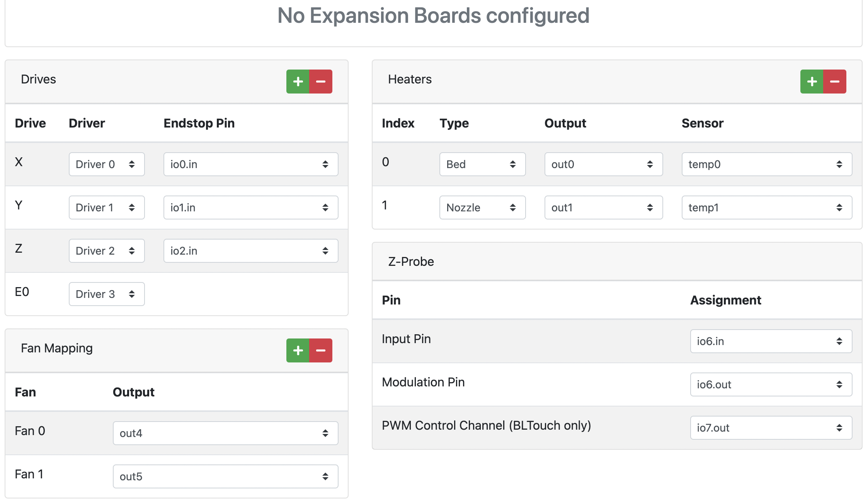Image resolution: width=868 pixels, height=500 pixels.
Task: Select output for Nozzle heater out1
Action: click(x=604, y=207)
